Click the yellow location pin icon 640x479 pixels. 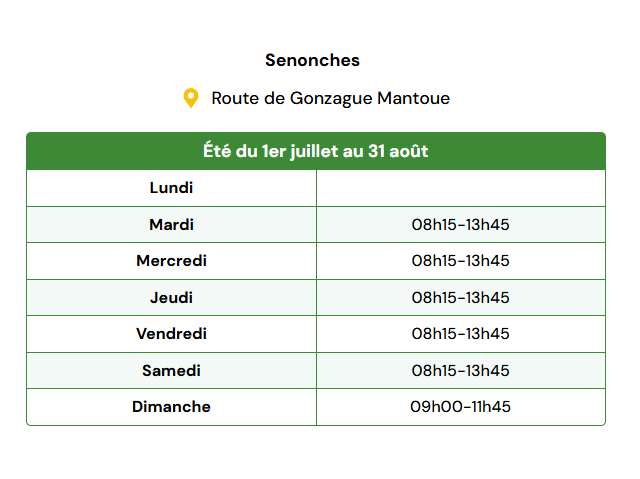(x=191, y=98)
